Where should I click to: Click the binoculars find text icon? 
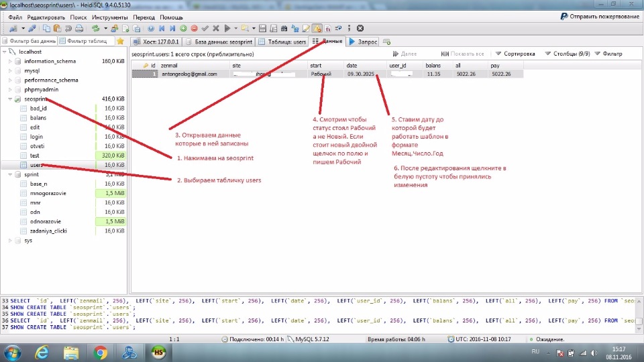click(284, 28)
